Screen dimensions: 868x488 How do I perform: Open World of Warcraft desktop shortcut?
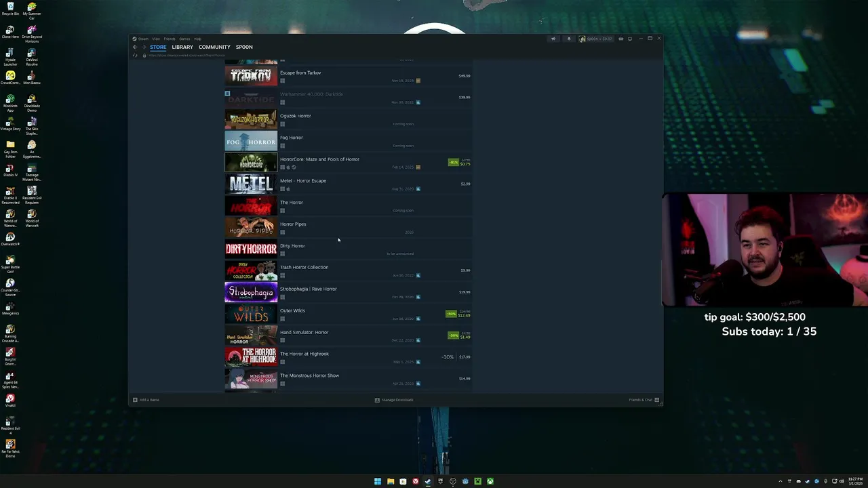pyautogui.click(x=32, y=218)
